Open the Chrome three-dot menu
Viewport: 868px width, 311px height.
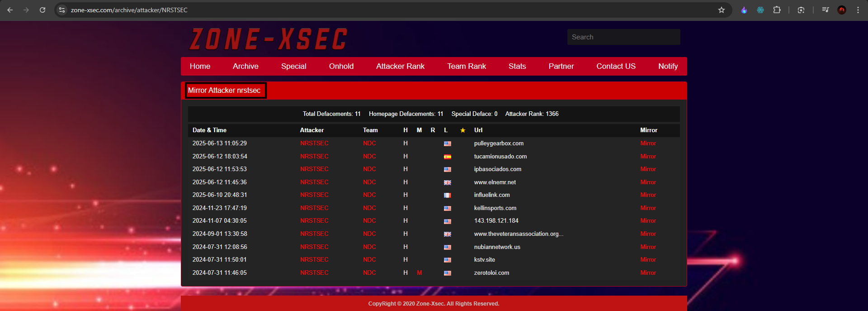858,10
